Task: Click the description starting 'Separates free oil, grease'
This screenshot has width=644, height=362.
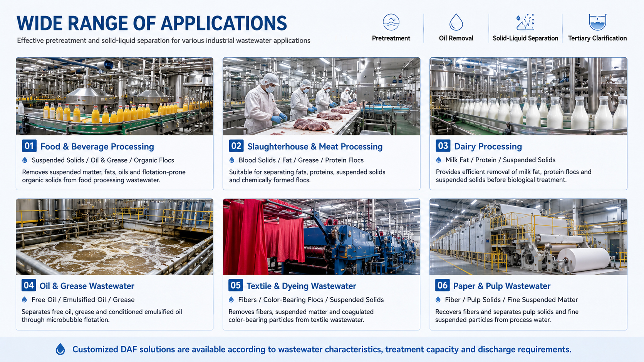Action: [102, 315]
